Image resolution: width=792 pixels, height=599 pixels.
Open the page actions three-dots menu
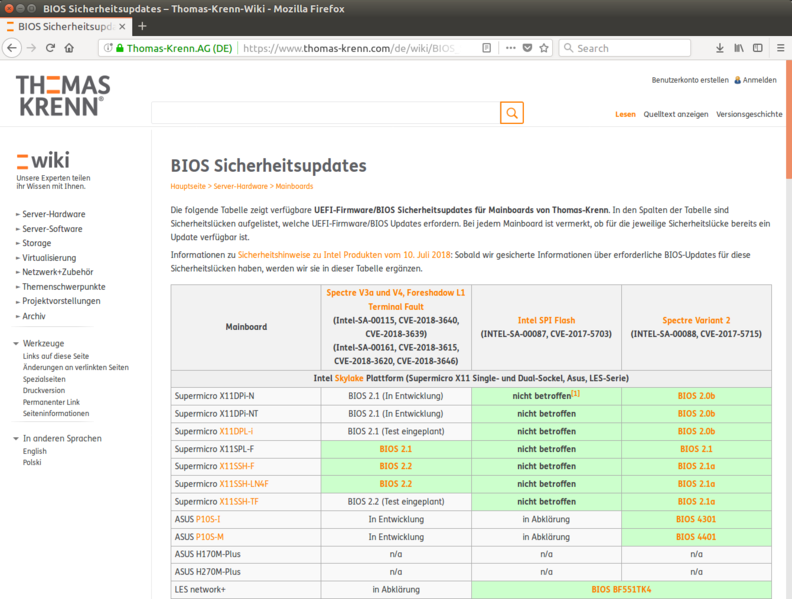coord(511,48)
